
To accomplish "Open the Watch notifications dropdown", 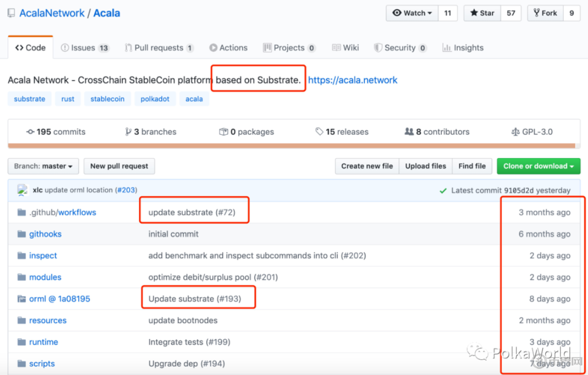I will pyautogui.click(x=412, y=13).
